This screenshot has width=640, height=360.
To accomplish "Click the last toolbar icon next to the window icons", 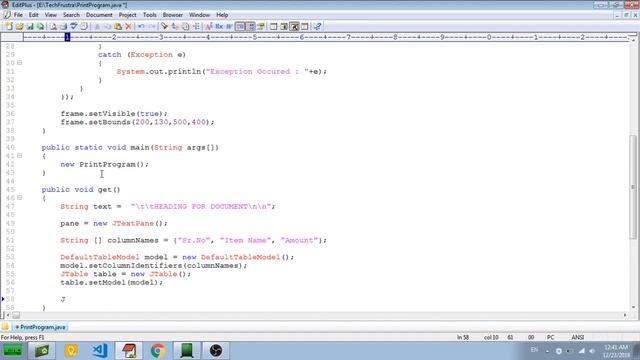I will click(317, 27).
